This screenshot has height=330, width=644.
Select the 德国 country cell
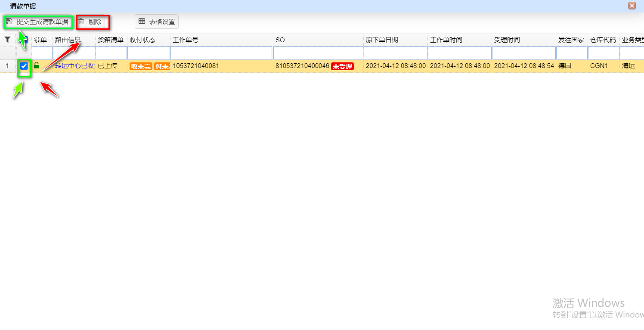pos(572,66)
